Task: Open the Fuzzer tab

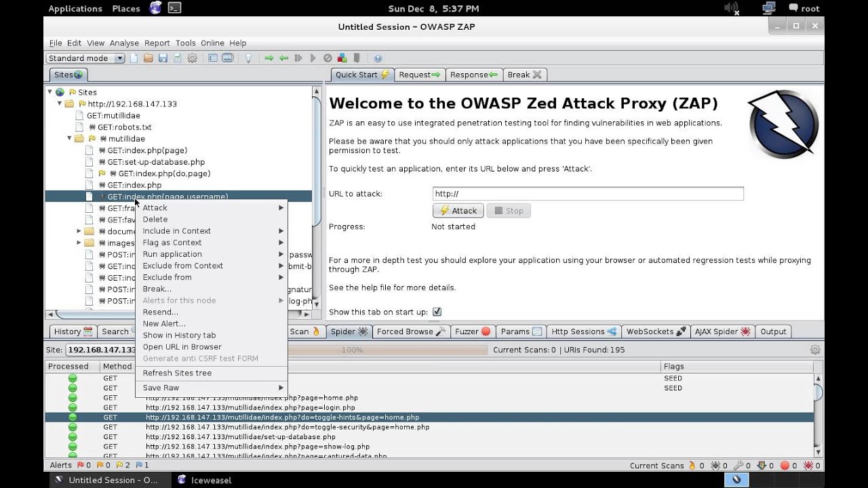Action: pyautogui.click(x=473, y=331)
